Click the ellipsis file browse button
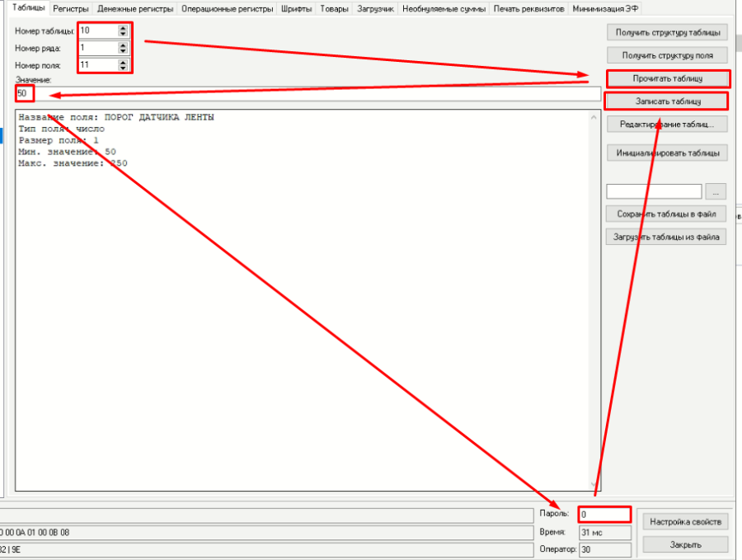This screenshot has width=742, height=560. tap(716, 191)
